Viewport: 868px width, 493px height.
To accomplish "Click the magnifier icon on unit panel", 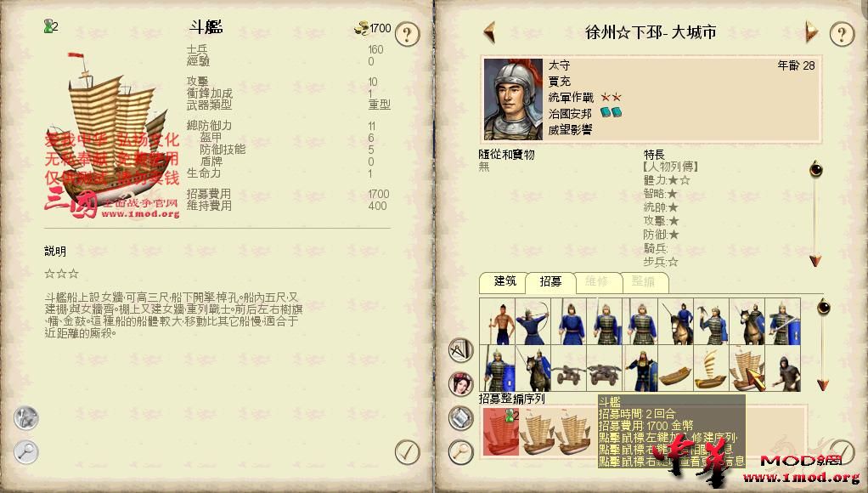I will click(26, 452).
